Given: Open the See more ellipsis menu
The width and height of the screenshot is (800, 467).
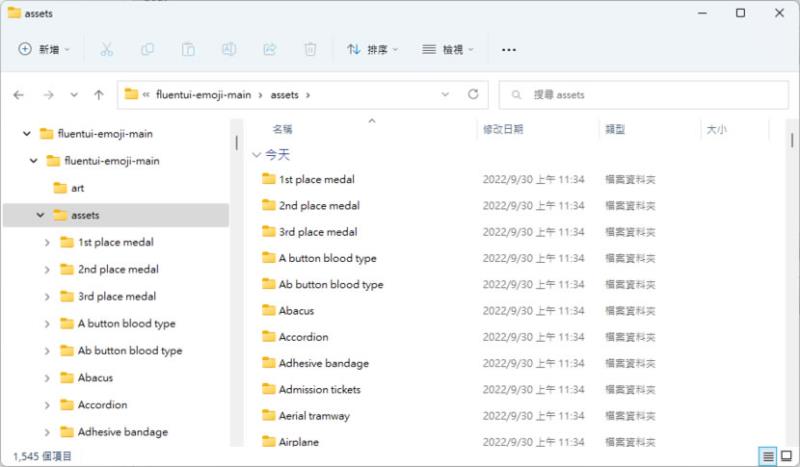Looking at the screenshot, I should tap(509, 50).
